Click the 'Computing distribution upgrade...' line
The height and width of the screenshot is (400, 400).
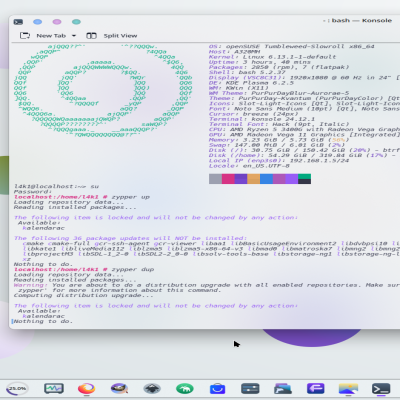click(84, 295)
